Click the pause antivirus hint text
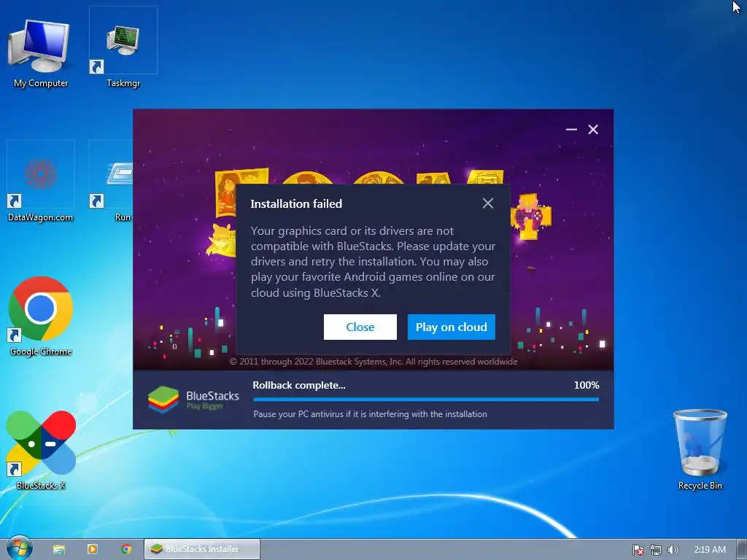The height and width of the screenshot is (560, 747). coord(370,414)
